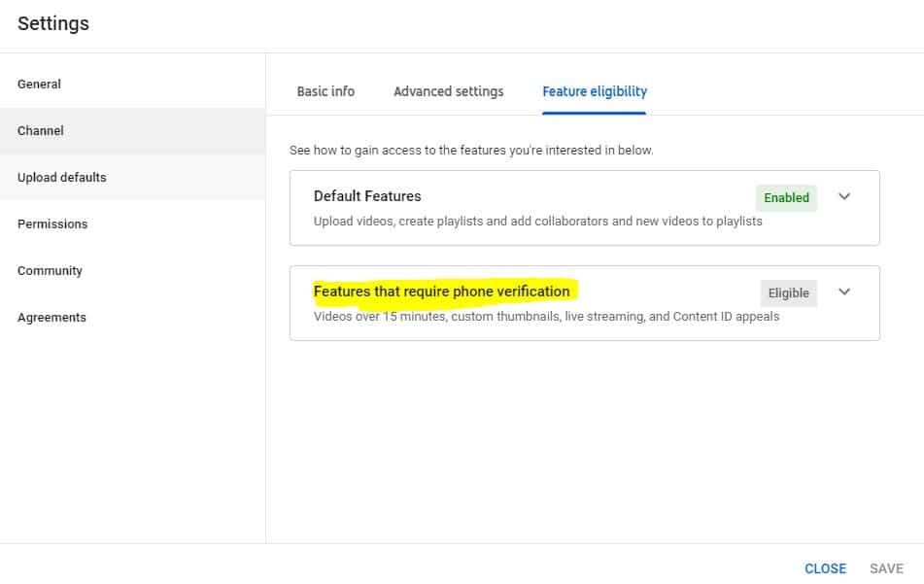Screen dimensions: 924x584
Task: Open the Permissions section
Action: (52, 224)
